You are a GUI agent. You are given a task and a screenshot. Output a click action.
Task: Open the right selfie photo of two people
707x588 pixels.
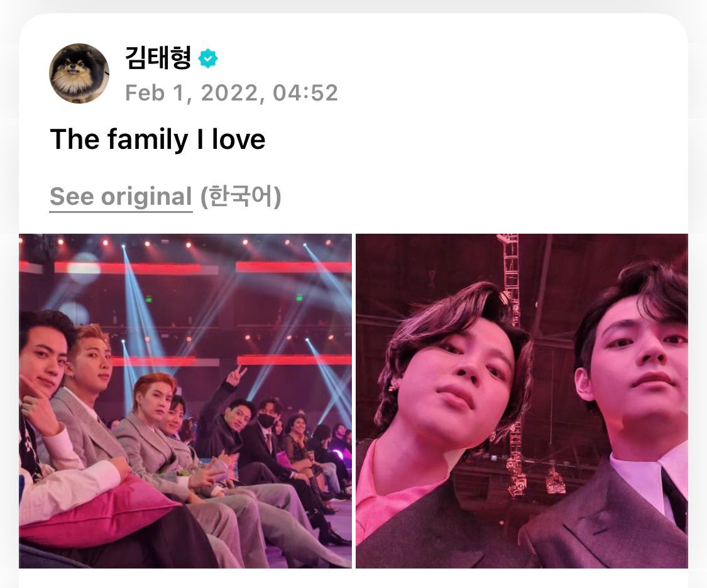(x=522, y=401)
